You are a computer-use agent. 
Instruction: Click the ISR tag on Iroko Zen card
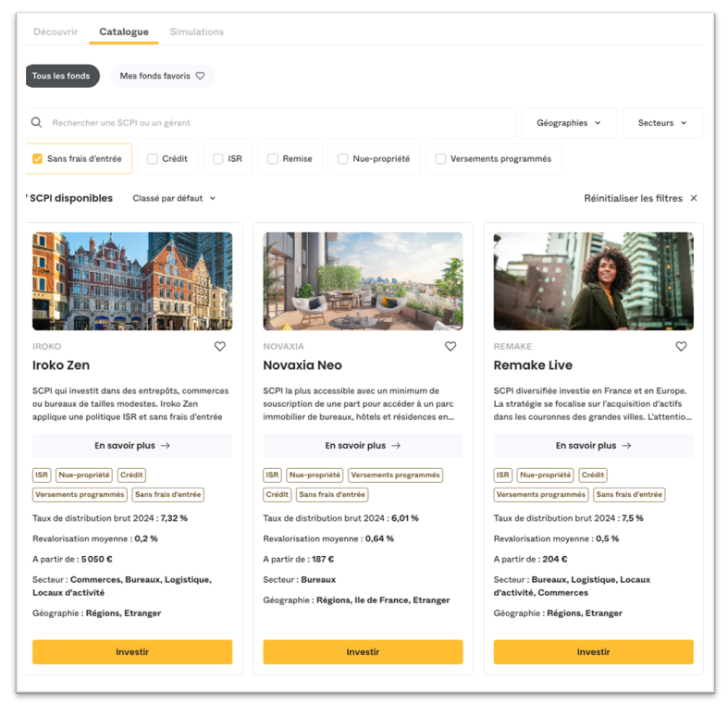(x=42, y=476)
